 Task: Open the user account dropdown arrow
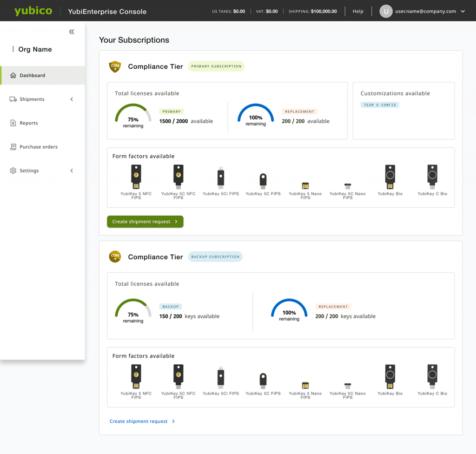click(x=463, y=12)
